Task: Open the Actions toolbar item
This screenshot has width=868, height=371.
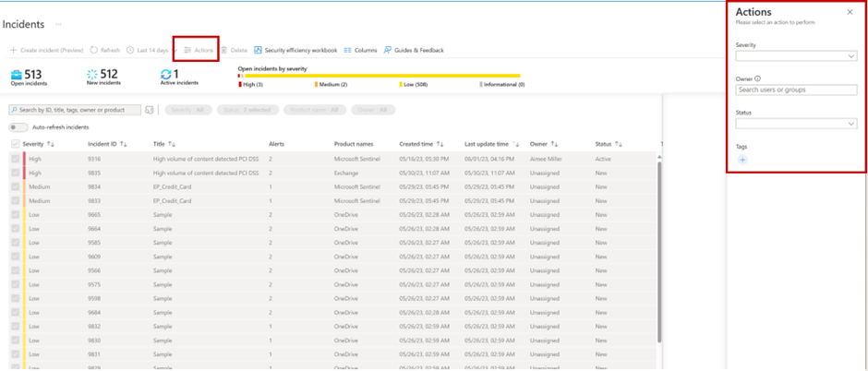Action: (x=199, y=51)
